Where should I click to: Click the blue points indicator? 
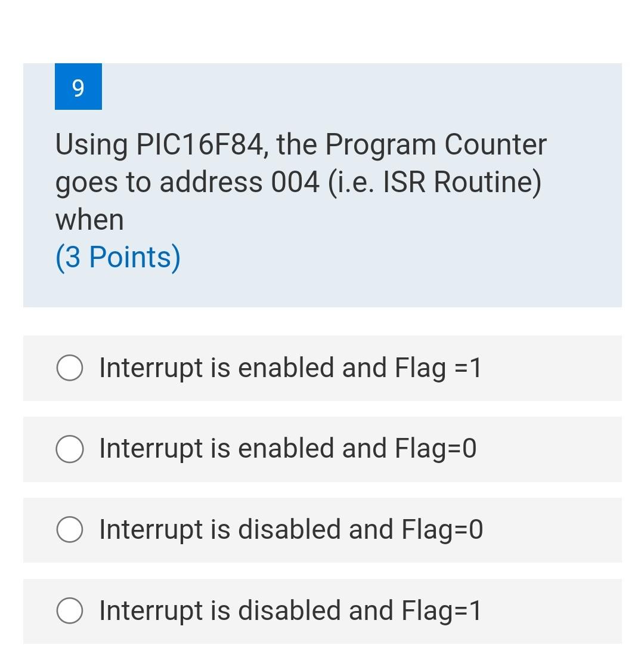click(x=118, y=257)
